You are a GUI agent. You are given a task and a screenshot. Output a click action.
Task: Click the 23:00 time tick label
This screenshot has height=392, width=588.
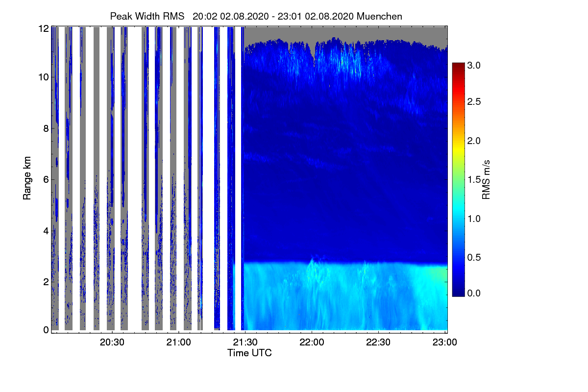[x=445, y=343]
